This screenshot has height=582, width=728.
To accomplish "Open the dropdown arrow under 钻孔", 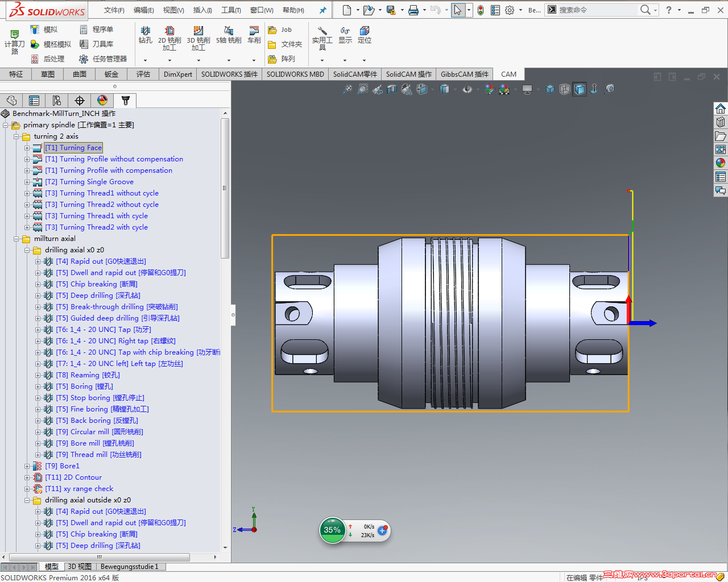I will (146, 60).
